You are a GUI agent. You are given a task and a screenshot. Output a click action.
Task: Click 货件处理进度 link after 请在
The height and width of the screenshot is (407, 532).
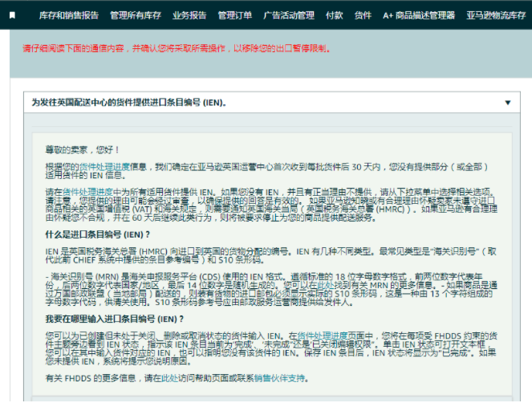87,192
